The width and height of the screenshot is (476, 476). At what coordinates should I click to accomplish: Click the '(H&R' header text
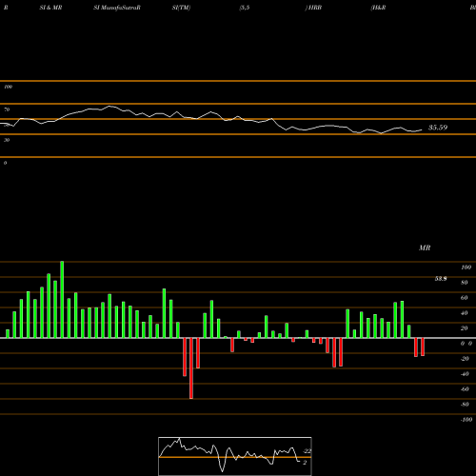click(378, 8)
